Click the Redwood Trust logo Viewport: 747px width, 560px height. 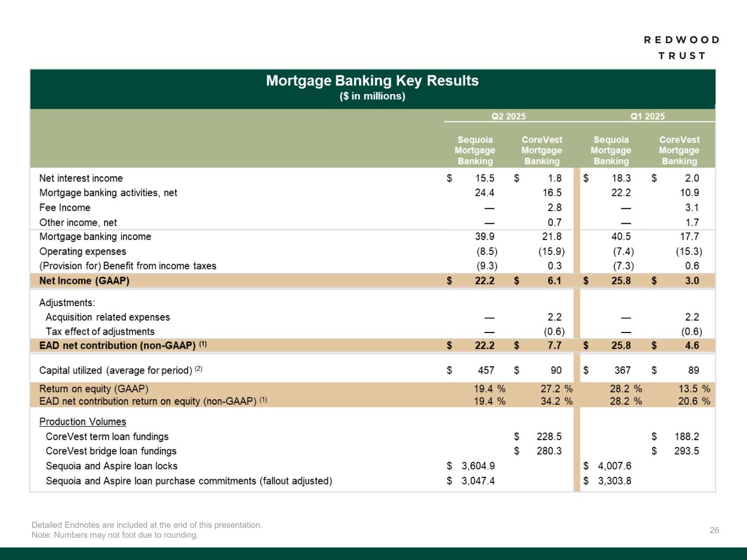coord(681,48)
